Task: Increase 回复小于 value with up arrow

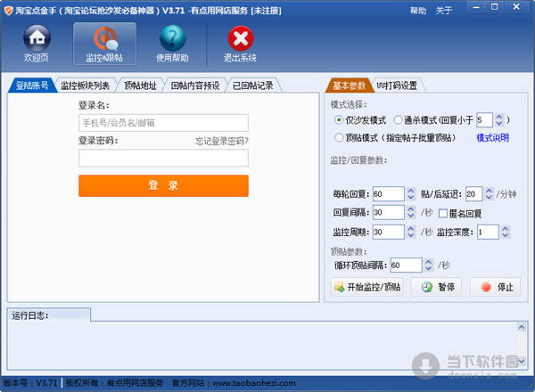Action: [x=498, y=117]
